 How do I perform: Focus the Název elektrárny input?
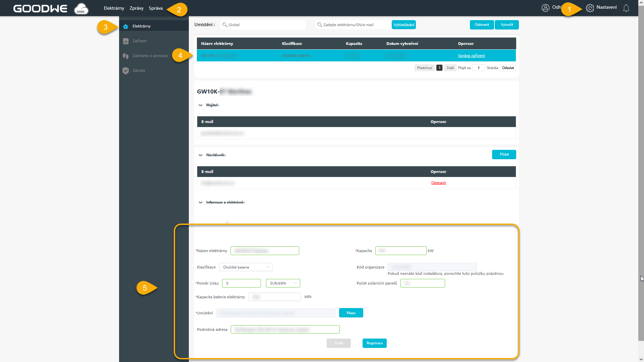(x=265, y=251)
